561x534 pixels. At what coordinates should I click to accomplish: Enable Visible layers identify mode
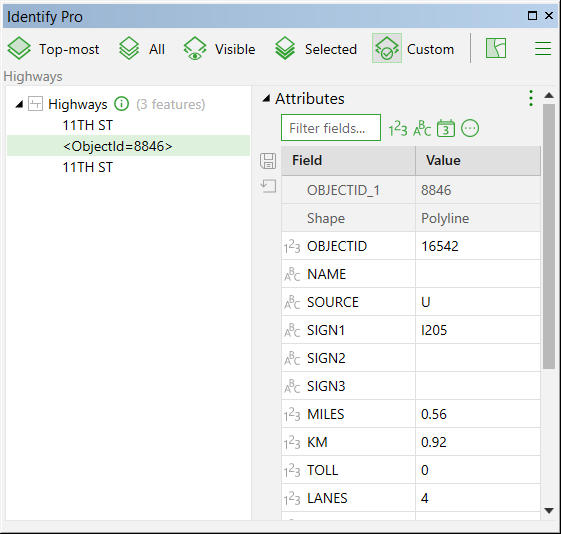click(219, 49)
